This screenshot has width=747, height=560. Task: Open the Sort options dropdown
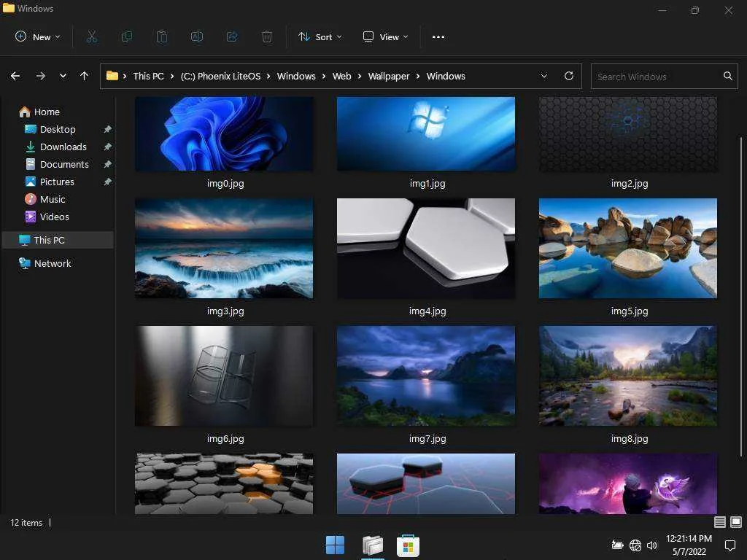point(320,36)
